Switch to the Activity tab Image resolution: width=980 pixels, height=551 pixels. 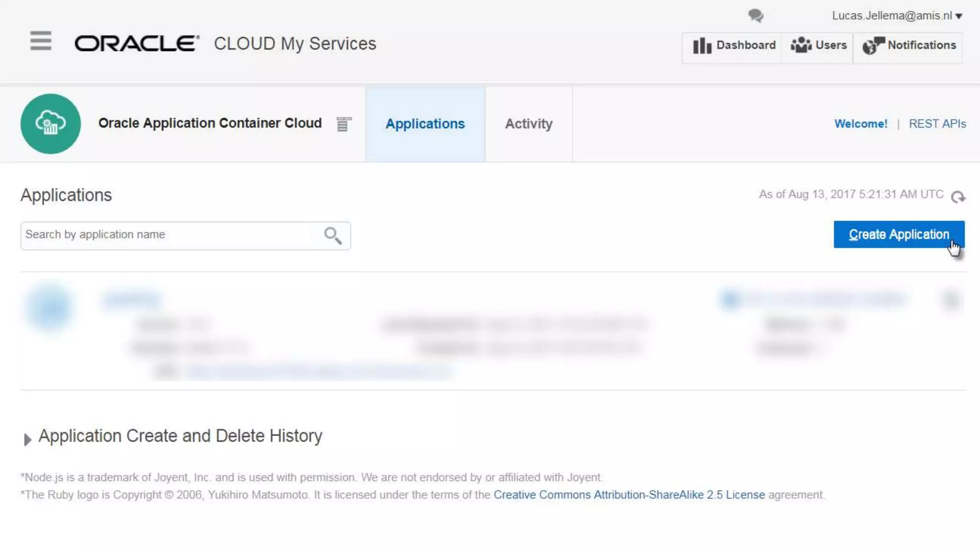[528, 124]
